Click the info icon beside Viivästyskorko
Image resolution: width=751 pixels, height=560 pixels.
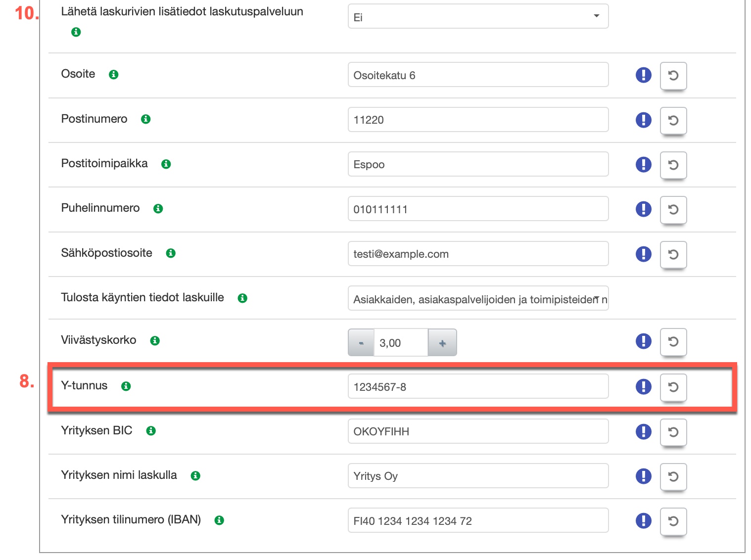coord(155,341)
